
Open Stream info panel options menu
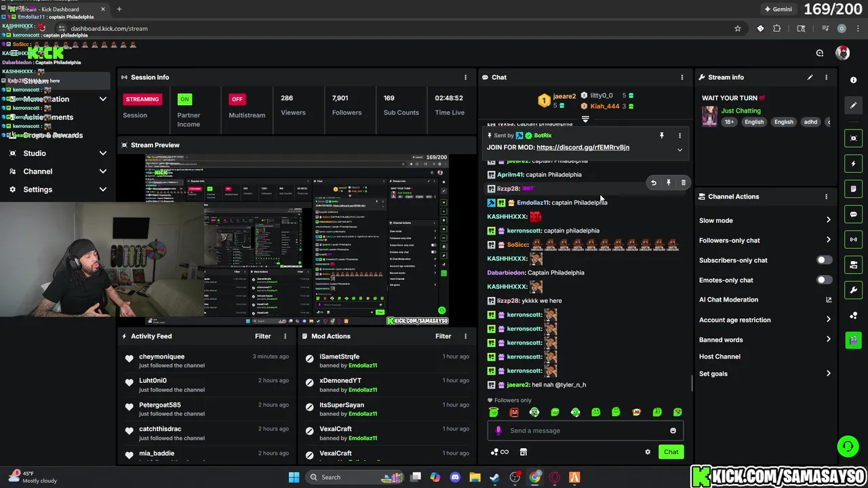coord(826,77)
